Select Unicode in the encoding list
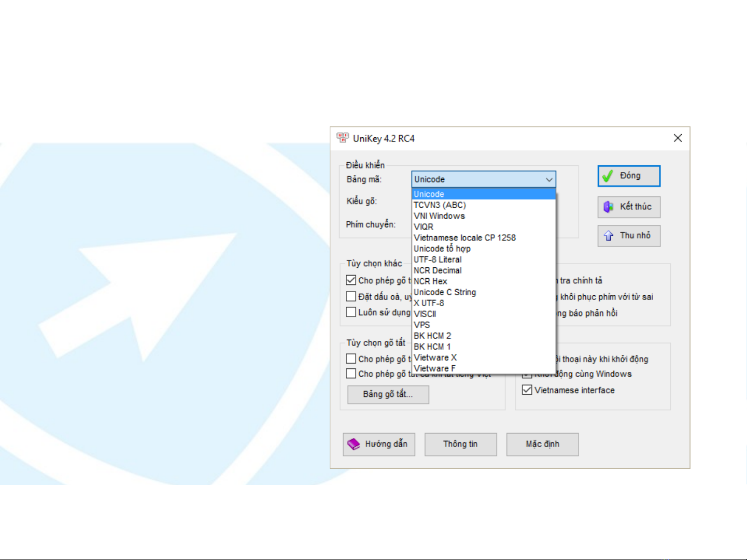 click(484, 194)
